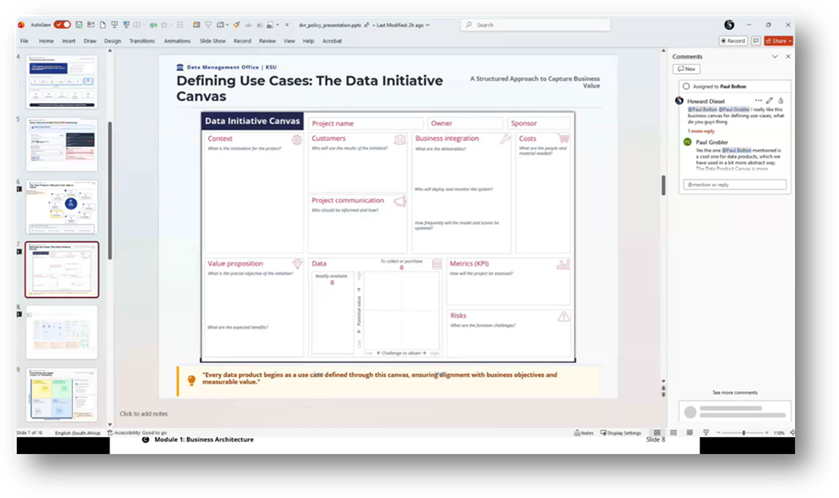
Task: Click the Share button
Action: 779,41
